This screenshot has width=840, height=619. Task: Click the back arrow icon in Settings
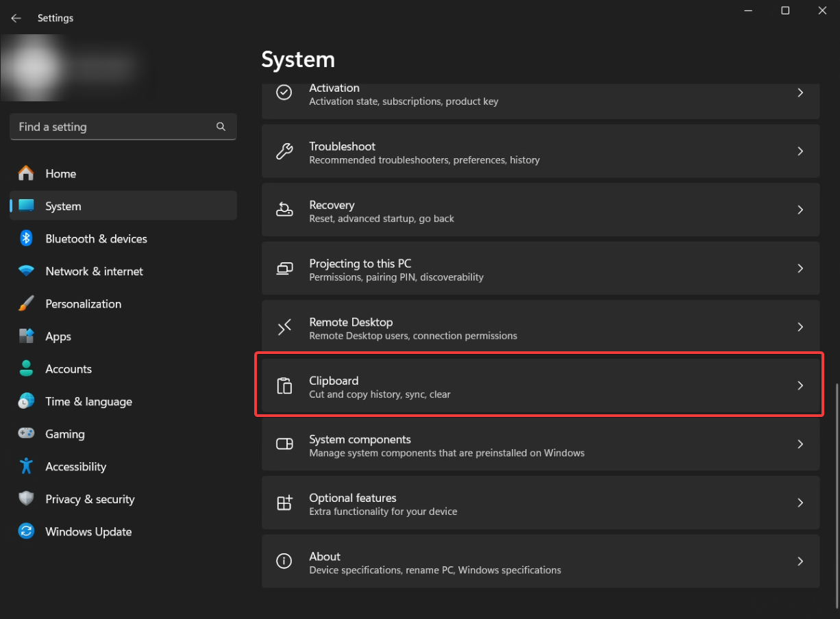tap(16, 18)
